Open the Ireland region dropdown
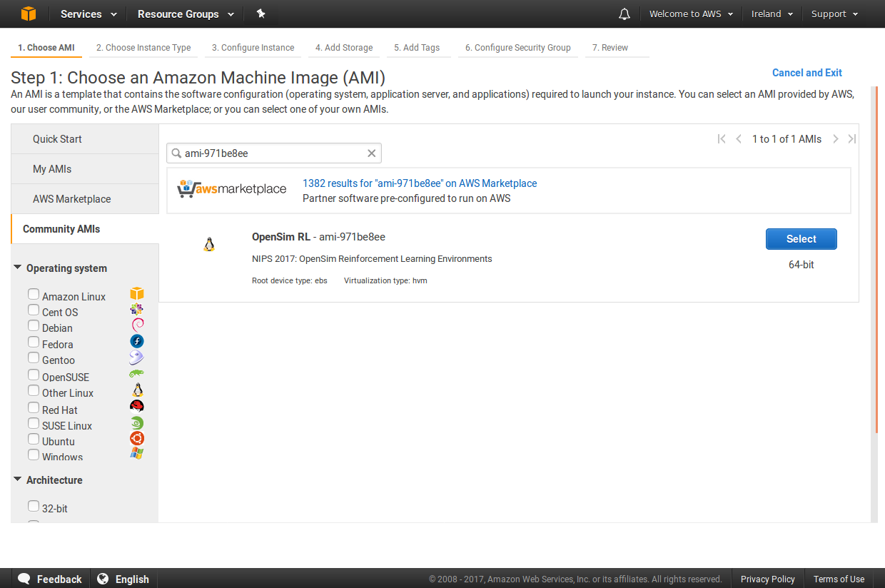The height and width of the screenshot is (588, 885). pyautogui.click(x=773, y=14)
